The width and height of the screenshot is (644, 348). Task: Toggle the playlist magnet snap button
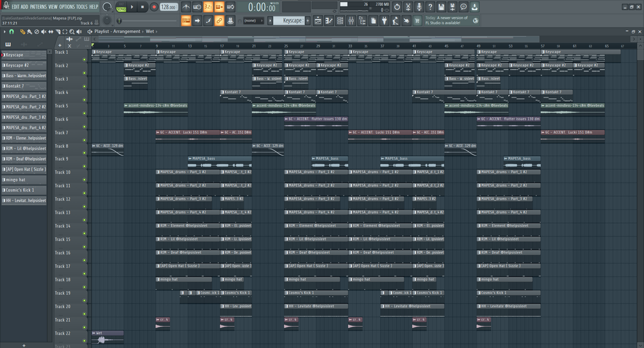pos(12,31)
